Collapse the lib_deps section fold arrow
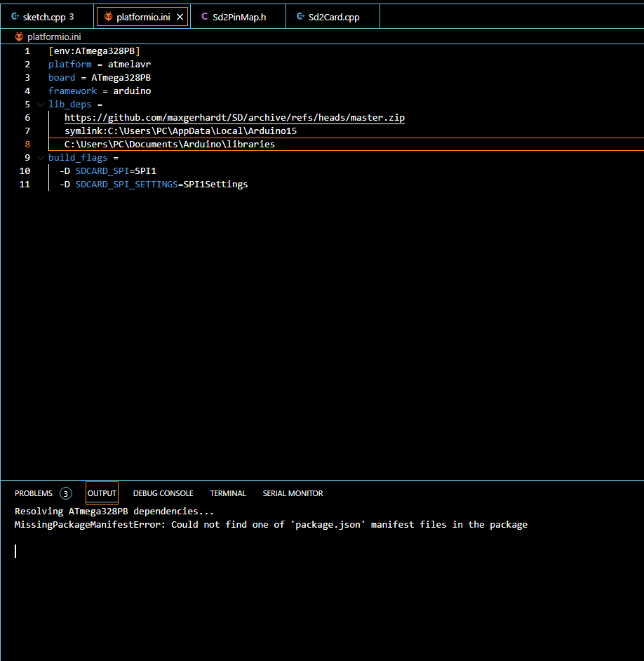 [x=41, y=105]
